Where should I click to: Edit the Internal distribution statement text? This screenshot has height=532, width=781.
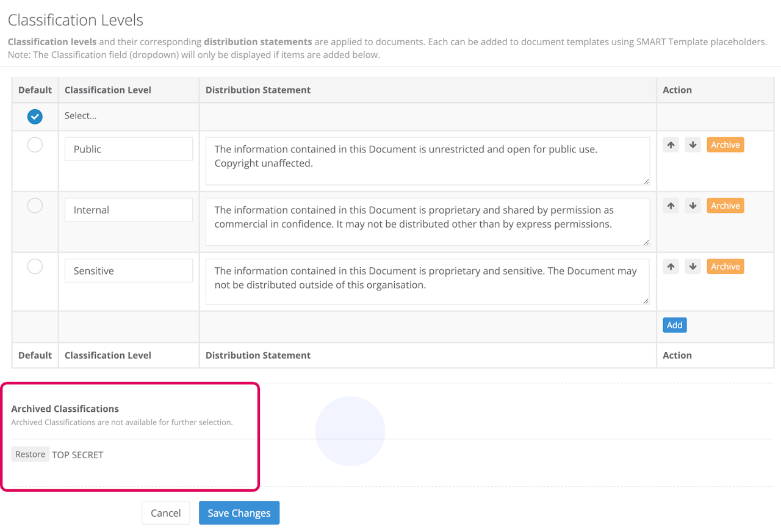tap(427, 221)
